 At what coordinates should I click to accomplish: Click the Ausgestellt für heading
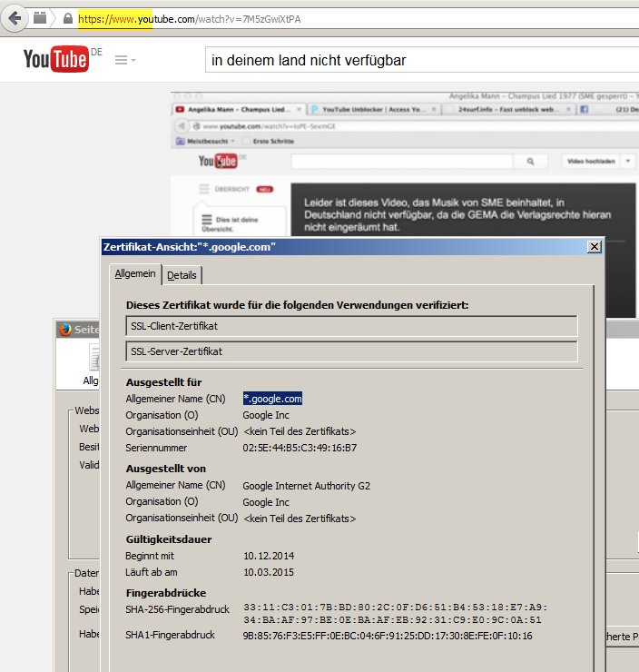(x=163, y=382)
